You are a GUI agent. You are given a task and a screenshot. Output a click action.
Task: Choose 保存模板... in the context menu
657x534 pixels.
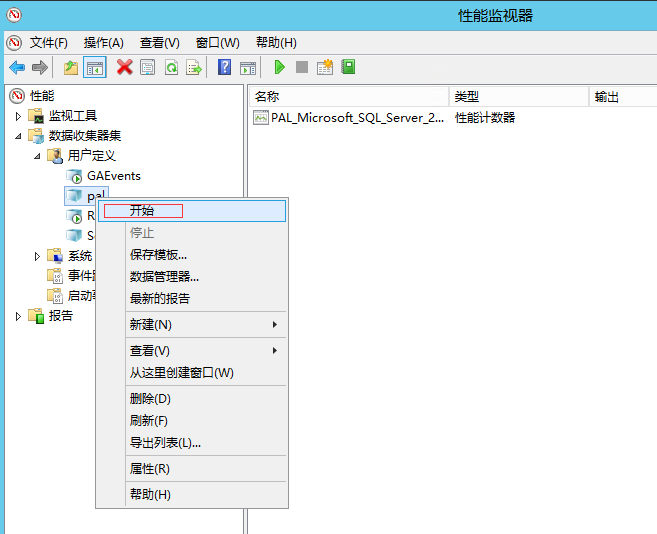tap(192, 254)
